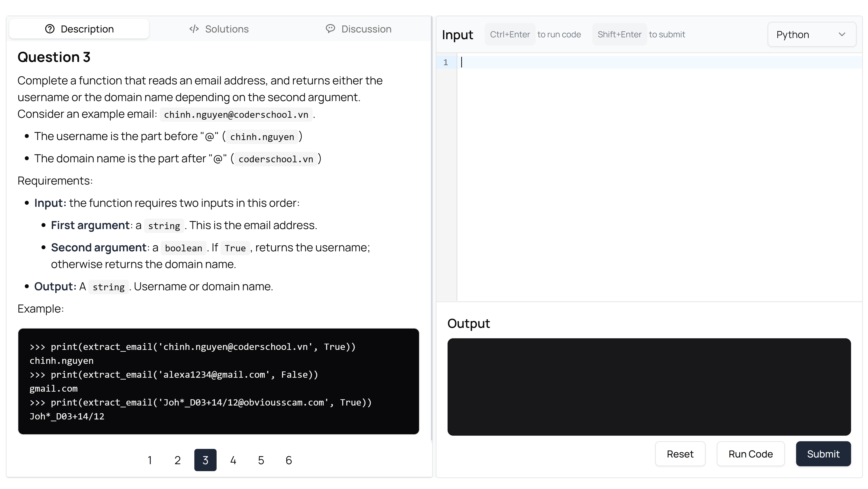Click the Run Code button
This screenshot has width=868, height=489.
(750, 454)
